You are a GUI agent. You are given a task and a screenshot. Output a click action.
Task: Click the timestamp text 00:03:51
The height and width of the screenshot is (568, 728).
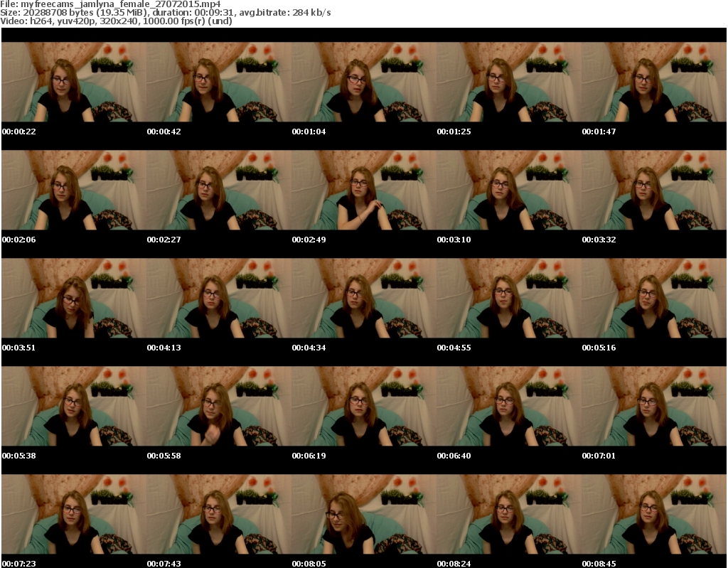pyautogui.click(x=19, y=348)
